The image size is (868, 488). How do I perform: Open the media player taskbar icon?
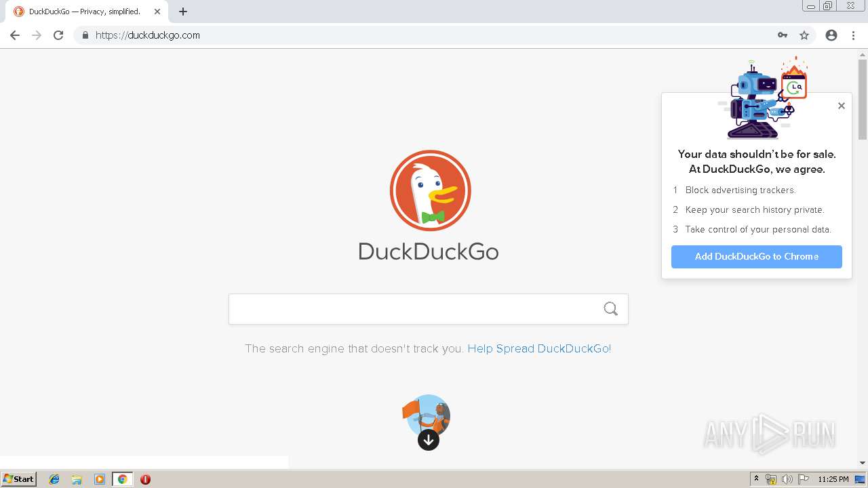coord(100,479)
